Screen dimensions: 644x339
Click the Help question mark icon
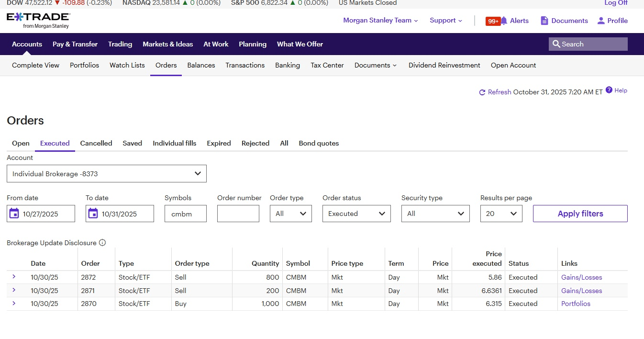[x=609, y=90]
